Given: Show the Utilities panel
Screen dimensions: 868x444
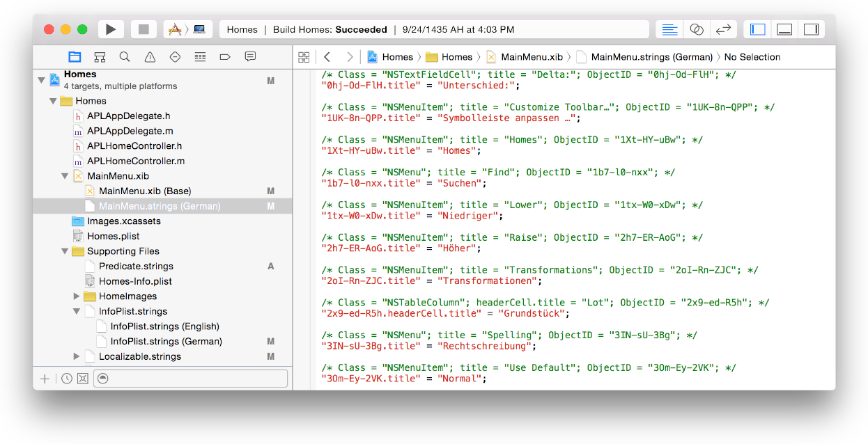Looking at the screenshot, I should (x=812, y=29).
